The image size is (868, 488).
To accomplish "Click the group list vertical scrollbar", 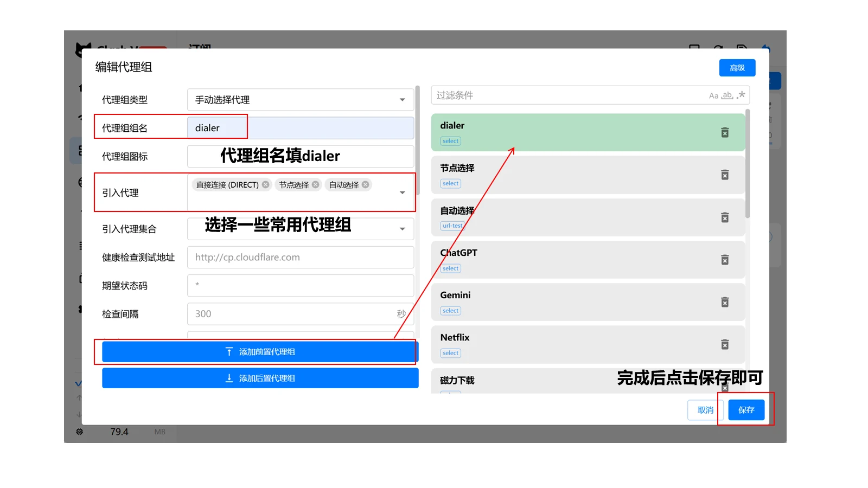I will (x=748, y=163).
